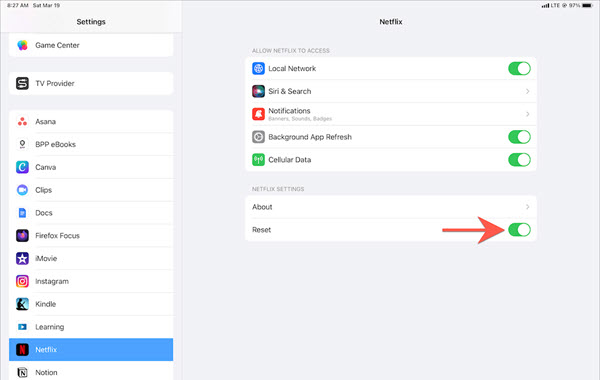The height and width of the screenshot is (380, 600).
Task: Tap the Netflix page title
Action: (391, 22)
